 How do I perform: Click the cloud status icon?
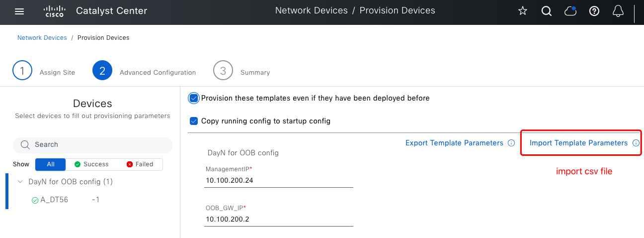[570, 11]
